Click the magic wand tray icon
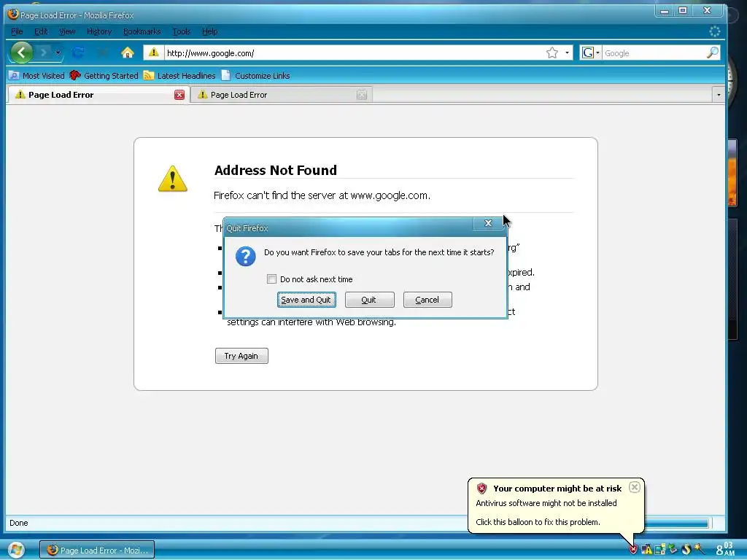Image resolution: width=747 pixels, height=560 pixels. point(699,549)
